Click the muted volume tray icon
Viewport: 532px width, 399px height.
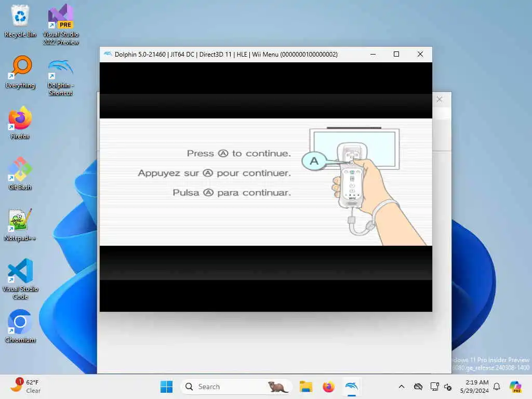[x=448, y=387]
